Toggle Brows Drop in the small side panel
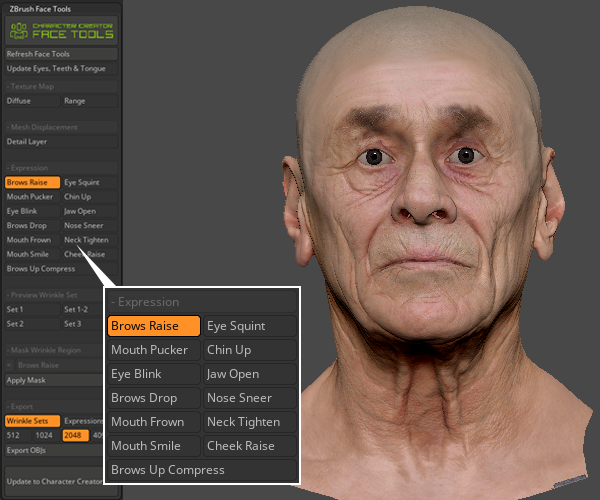This screenshot has width=600, height=500. (x=33, y=226)
